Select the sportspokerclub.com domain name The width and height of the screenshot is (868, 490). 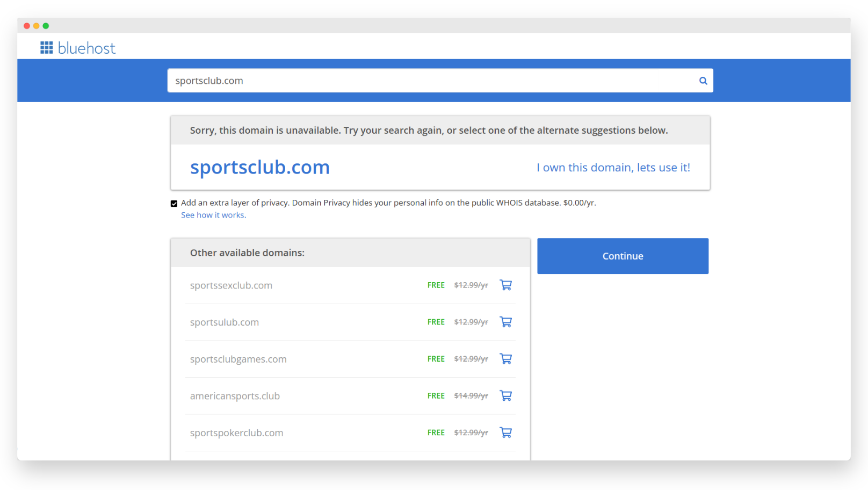(x=236, y=433)
